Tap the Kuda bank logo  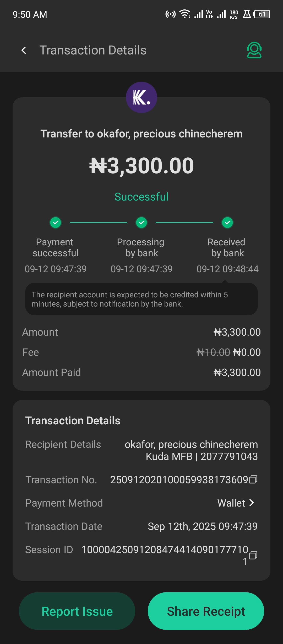(141, 97)
